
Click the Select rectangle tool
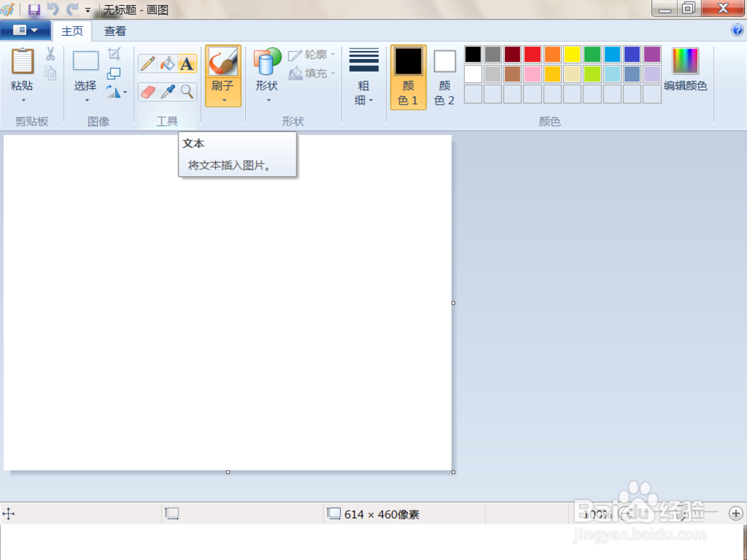tap(86, 61)
